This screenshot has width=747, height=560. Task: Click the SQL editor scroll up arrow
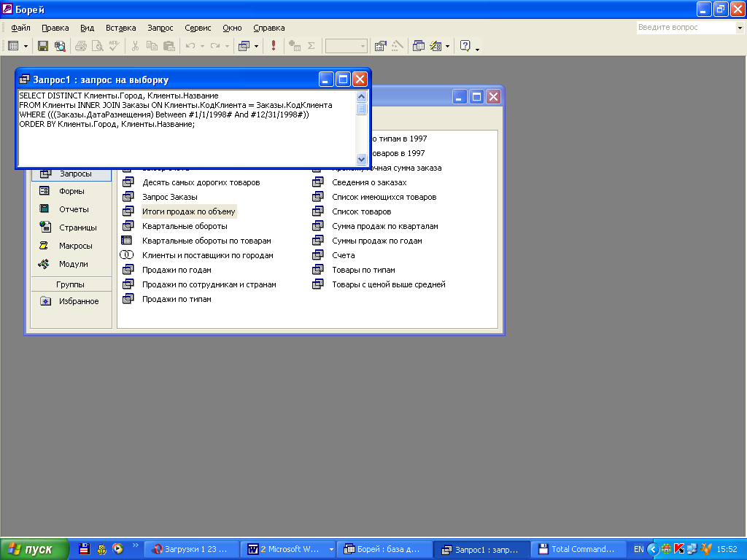coord(361,96)
